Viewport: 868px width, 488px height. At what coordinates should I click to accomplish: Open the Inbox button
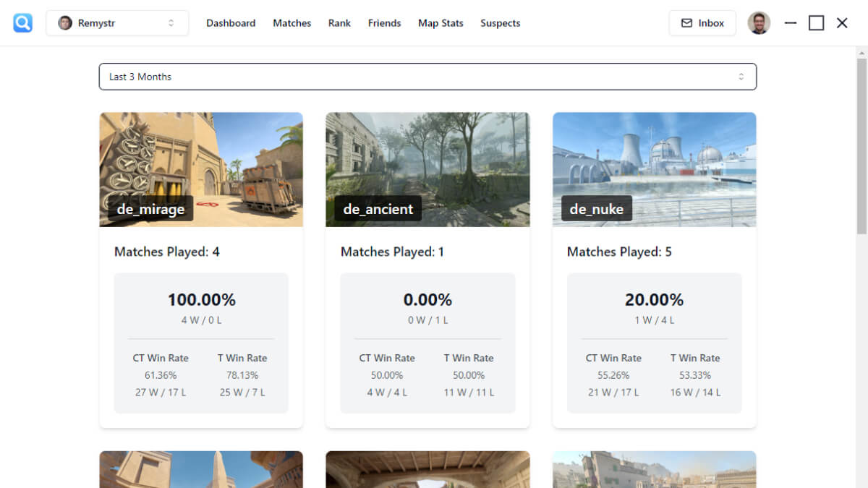pyautogui.click(x=702, y=23)
